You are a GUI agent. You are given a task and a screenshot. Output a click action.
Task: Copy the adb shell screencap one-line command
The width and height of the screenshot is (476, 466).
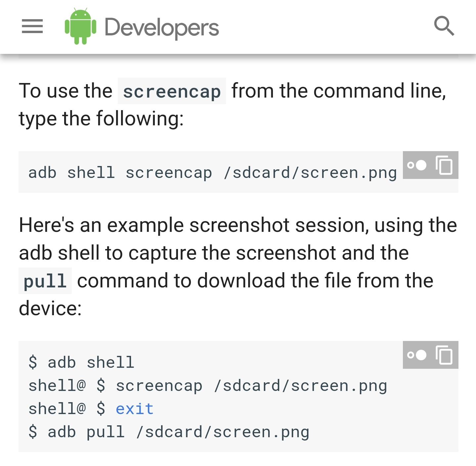(x=444, y=165)
